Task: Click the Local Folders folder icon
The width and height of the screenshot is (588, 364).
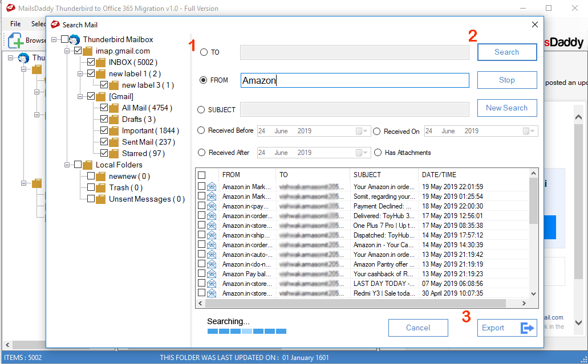Action: [x=87, y=165]
